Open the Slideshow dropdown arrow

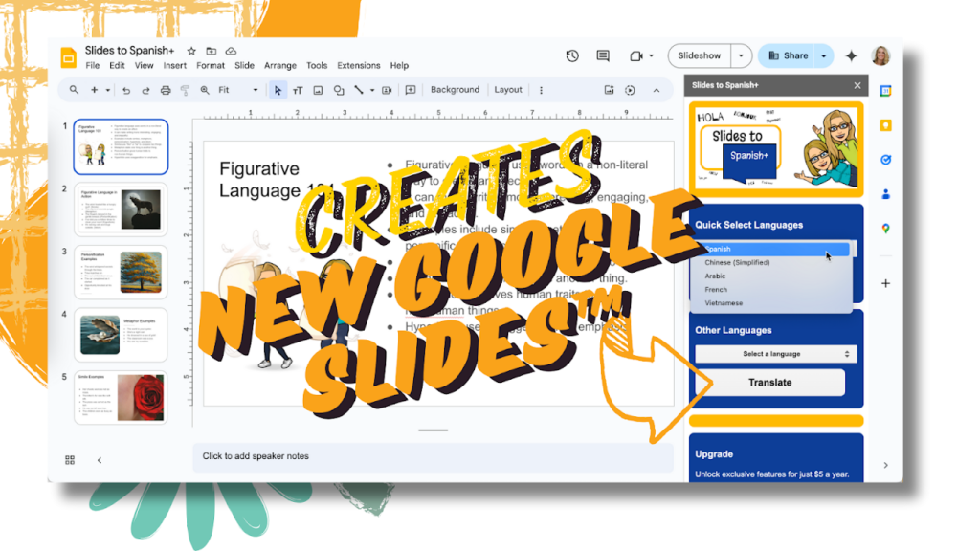click(741, 55)
